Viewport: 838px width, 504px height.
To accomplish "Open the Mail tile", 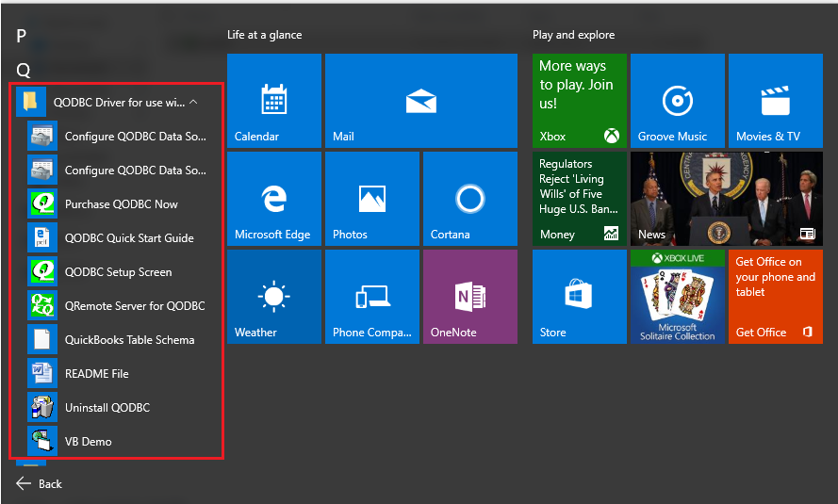I will point(421,101).
